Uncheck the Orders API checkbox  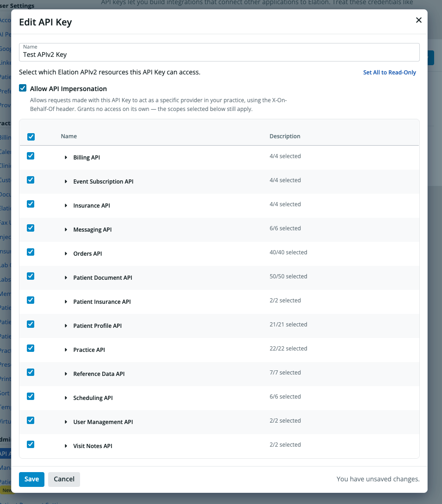point(31,252)
